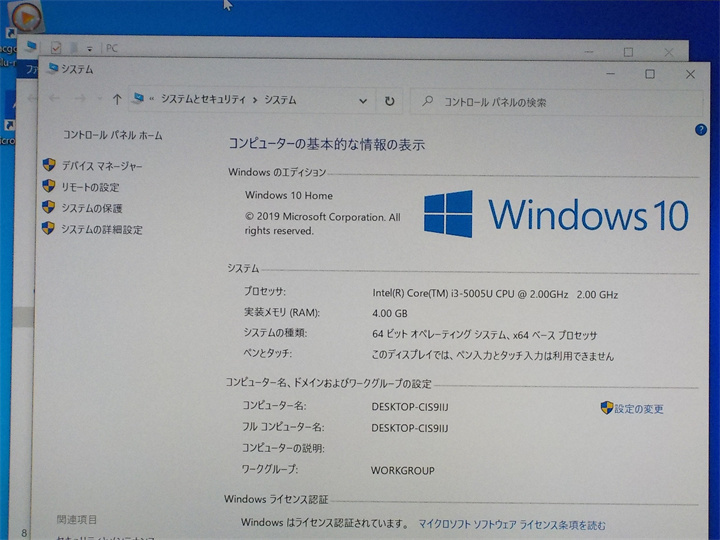Close the システム window

[x=690, y=74]
